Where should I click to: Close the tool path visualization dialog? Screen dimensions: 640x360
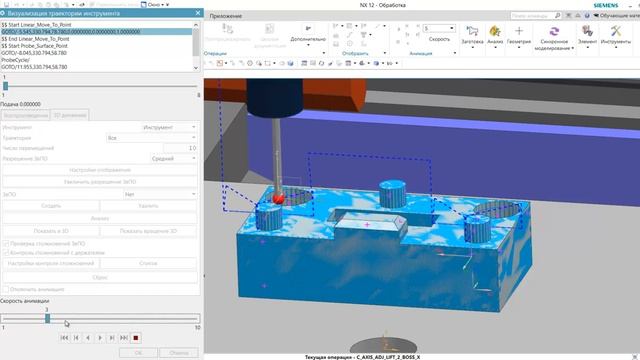pos(198,13)
